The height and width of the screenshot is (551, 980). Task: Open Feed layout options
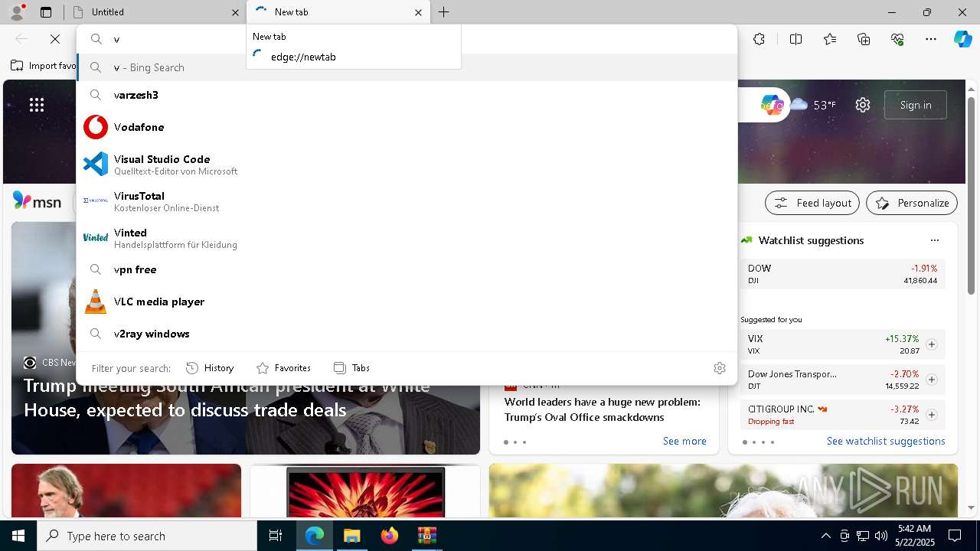pyautogui.click(x=812, y=203)
